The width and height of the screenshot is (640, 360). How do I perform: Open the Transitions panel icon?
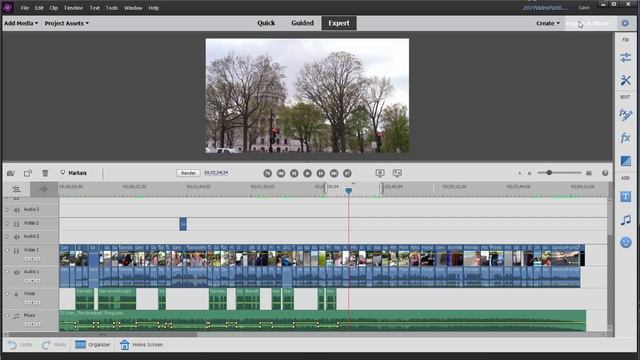coord(625,161)
